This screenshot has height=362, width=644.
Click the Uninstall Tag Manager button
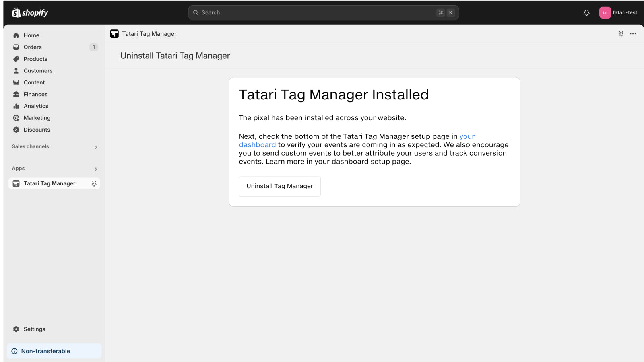pyautogui.click(x=280, y=186)
